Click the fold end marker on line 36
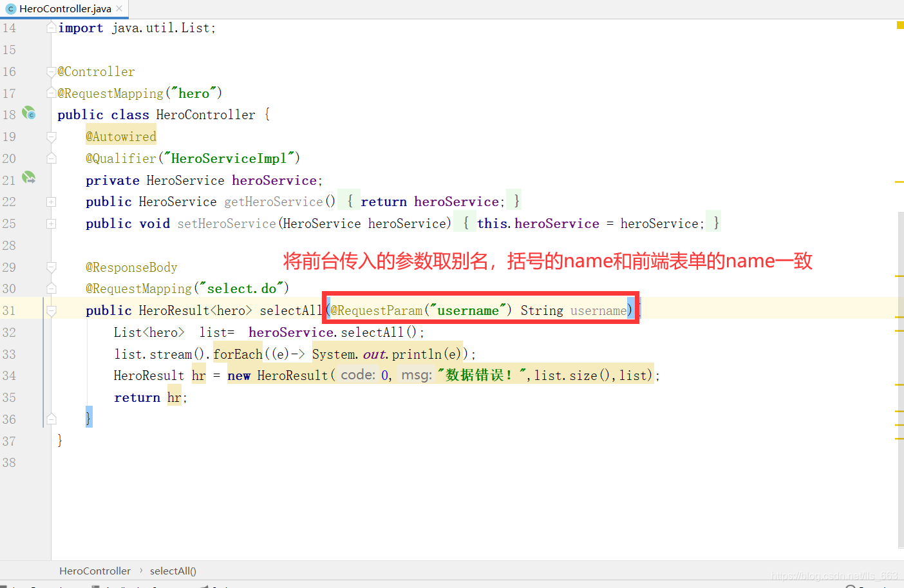Screen dimensions: 904x588 (x=51, y=419)
